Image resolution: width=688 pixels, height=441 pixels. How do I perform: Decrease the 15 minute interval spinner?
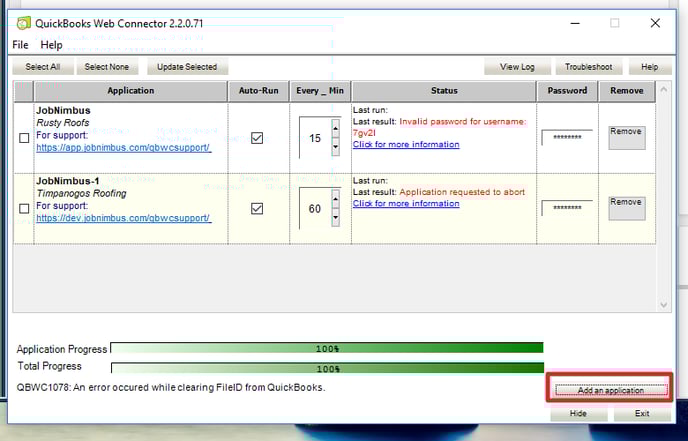click(336, 147)
